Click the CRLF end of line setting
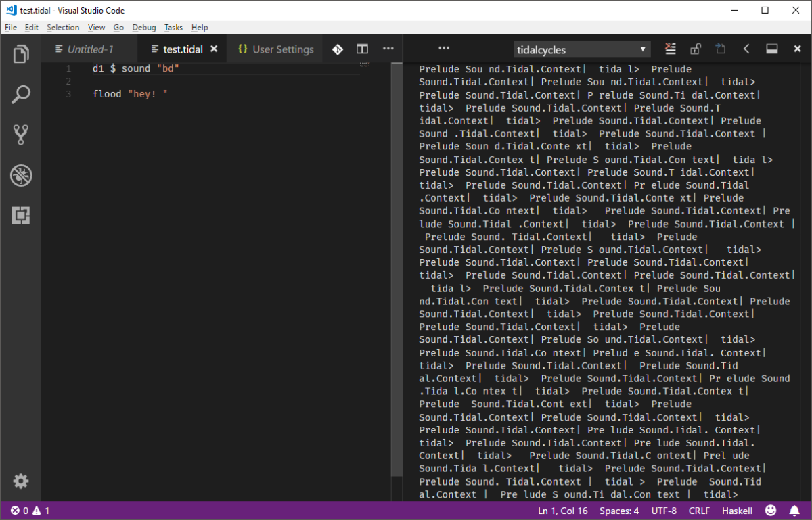812x520 pixels. click(x=700, y=511)
